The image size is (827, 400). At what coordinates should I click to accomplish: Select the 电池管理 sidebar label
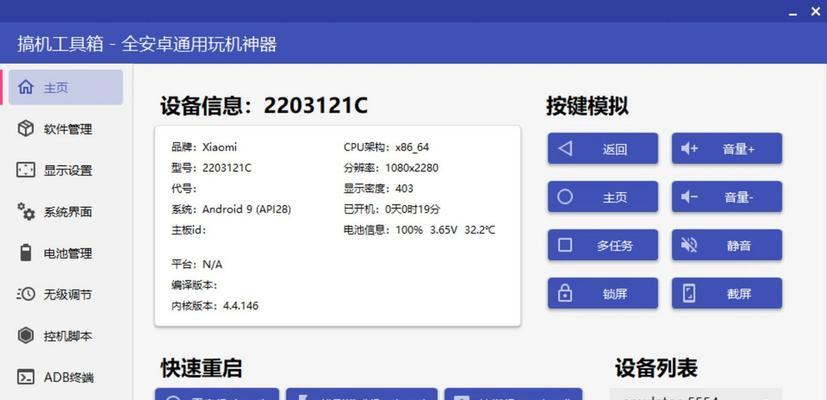tap(68, 253)
